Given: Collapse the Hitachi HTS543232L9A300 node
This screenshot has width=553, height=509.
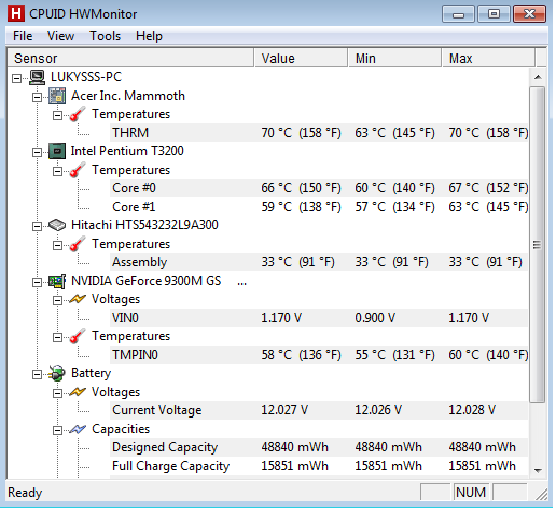Looking at the screenshot, I should point(37,226).
